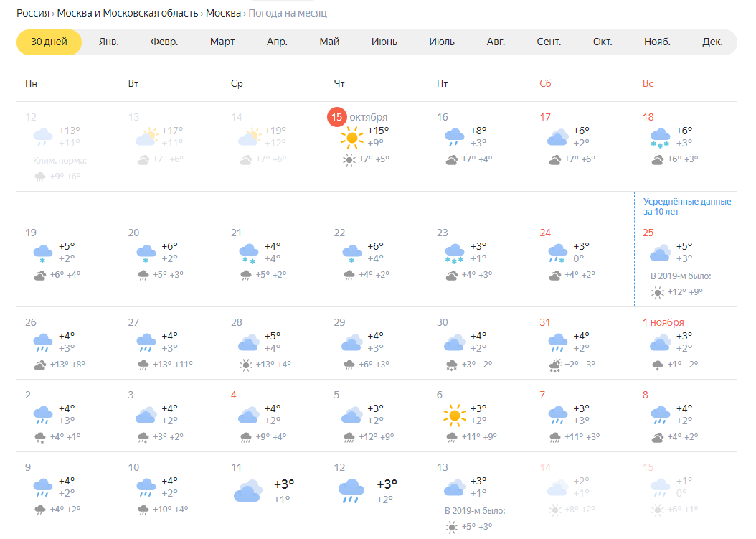Click the snow icon for October 23
The height and width of the screenshot is (539, 756).
coord(454,253)
